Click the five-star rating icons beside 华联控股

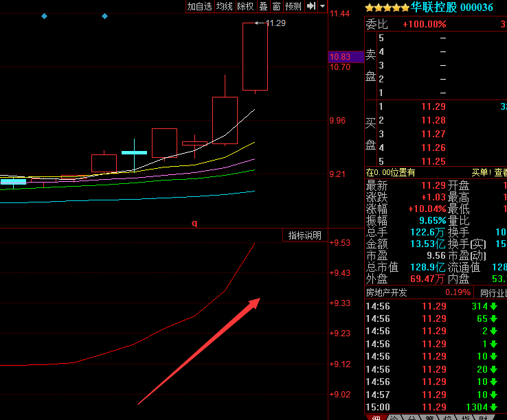[385, 8]
